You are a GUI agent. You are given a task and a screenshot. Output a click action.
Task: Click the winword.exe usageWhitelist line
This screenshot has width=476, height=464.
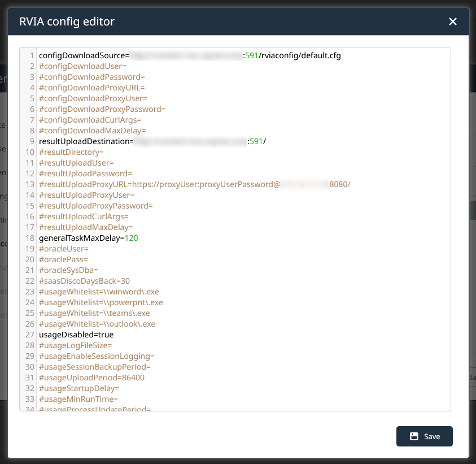click(99, 292)
